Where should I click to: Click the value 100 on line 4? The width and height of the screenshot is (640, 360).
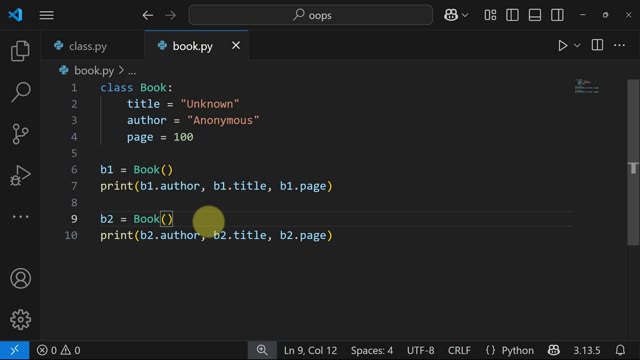coord(183,137)
